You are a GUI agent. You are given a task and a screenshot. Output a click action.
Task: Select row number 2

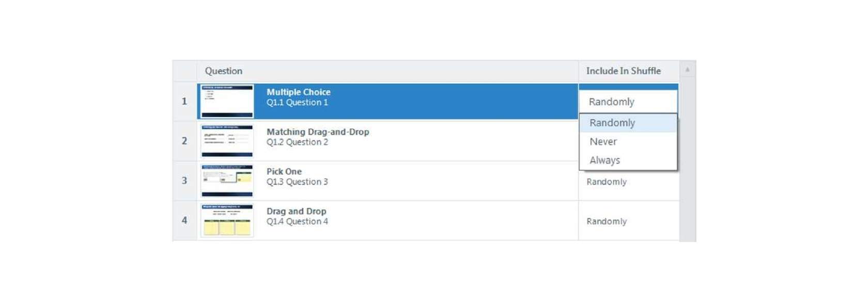coord(184,141)
